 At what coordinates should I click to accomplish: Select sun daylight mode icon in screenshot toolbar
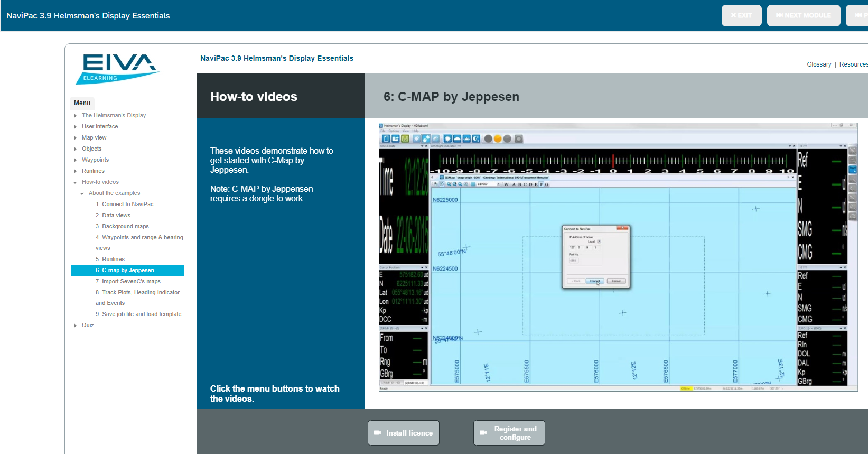[447, 138]
